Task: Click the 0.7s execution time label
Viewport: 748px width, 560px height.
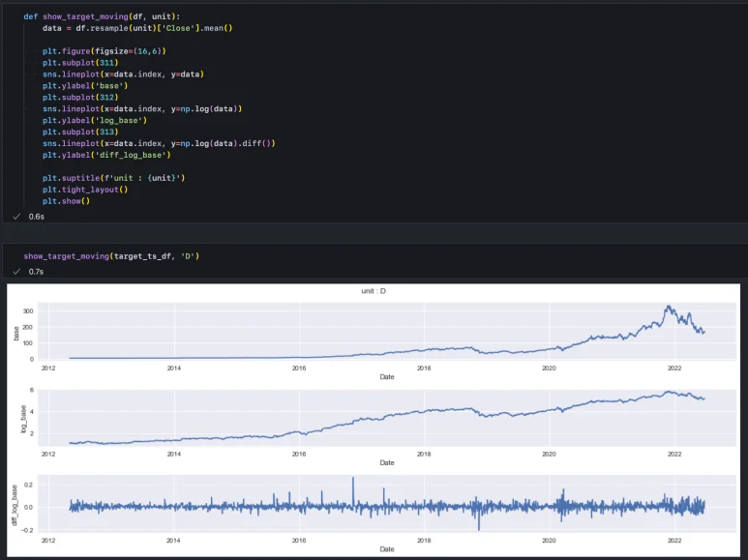Action: point(36,272)
